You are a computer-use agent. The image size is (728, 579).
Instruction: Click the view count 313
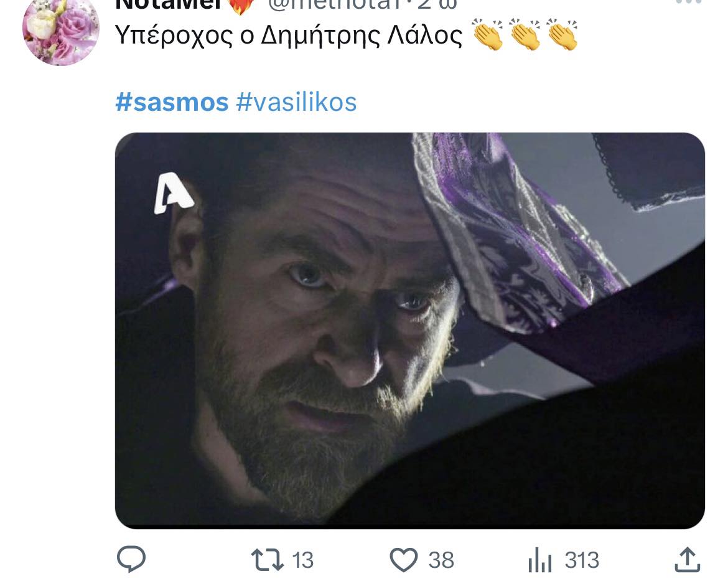tap(582, 560)
